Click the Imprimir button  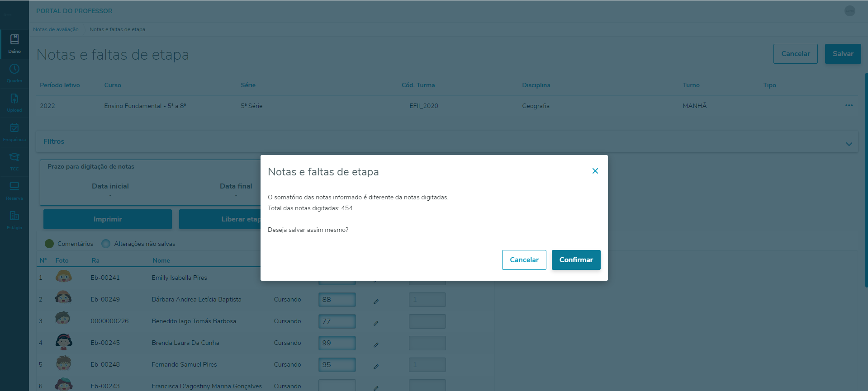(108, 219)
